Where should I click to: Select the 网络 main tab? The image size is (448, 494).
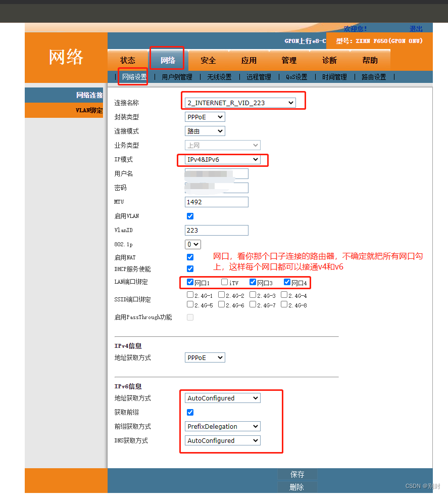(x=168, y=60)
